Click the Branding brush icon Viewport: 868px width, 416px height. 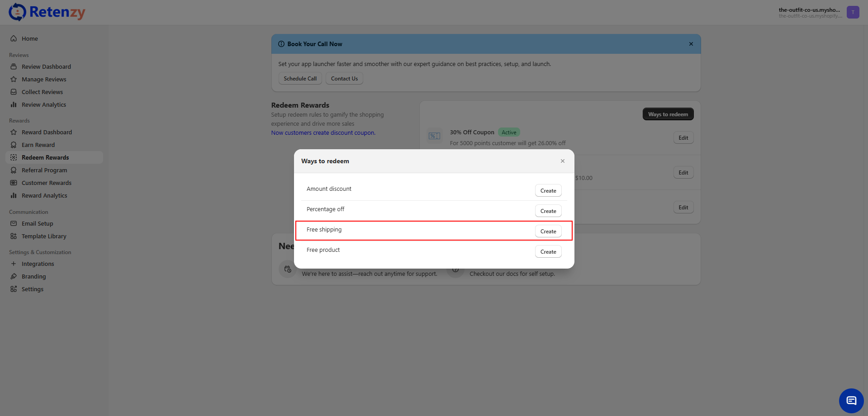[x=14, y=276]
